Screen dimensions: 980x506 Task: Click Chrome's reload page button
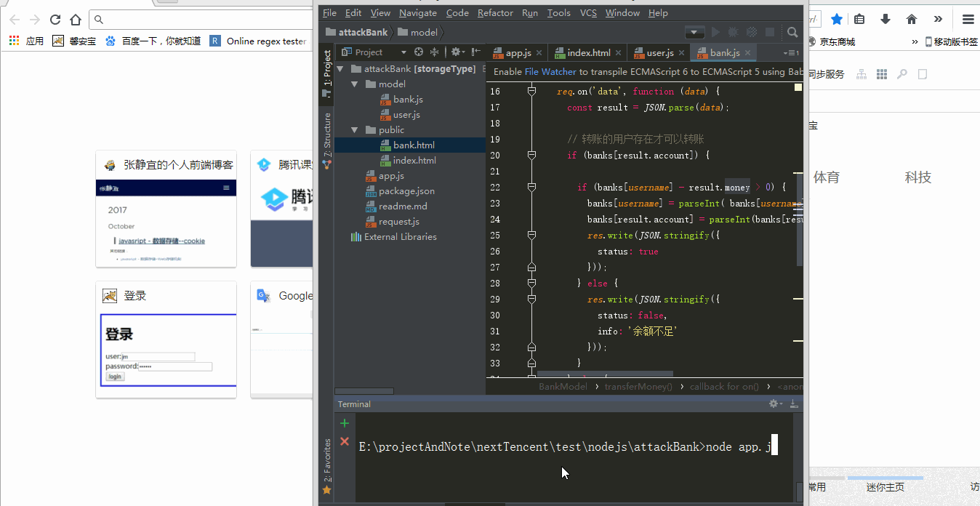(55, 20)
